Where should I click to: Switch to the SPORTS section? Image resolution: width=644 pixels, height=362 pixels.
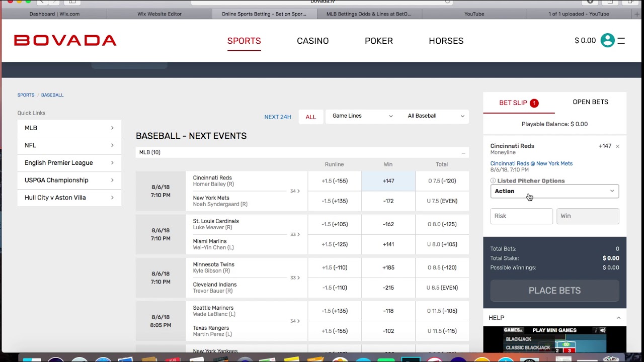pyautogui.click(x=244, y=41)
